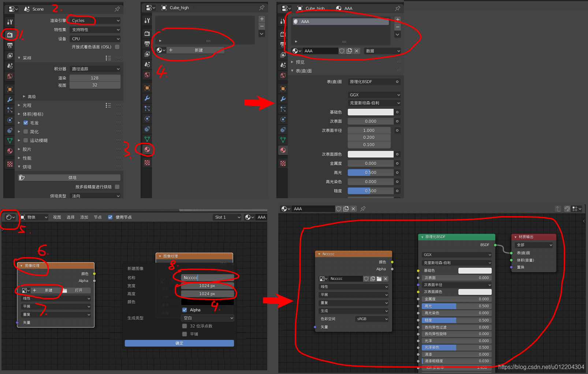Open Slot 1 dropdown in node editor
588x374 pixels.
tap(227, 217)
